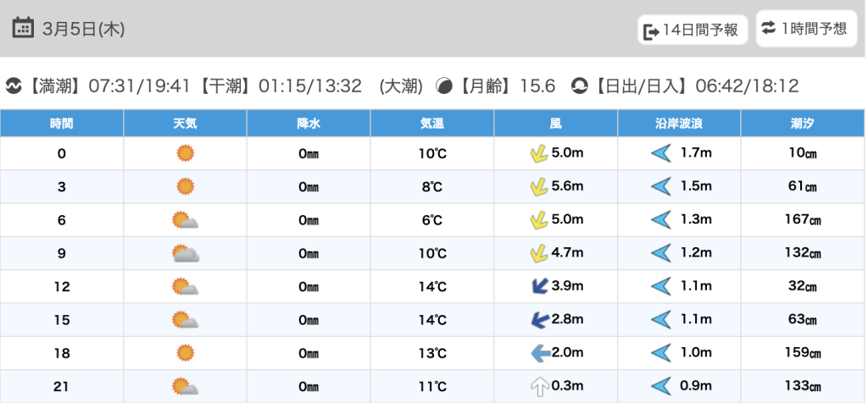Select the 天気 column header
The image size is (868, 403).
pyautogui.click(x=185, y=124)
